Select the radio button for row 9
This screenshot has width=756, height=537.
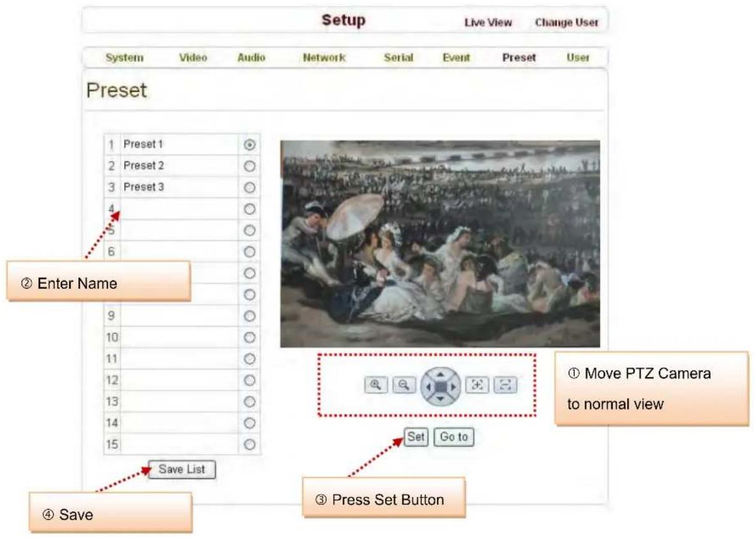[x=249, y=316]
